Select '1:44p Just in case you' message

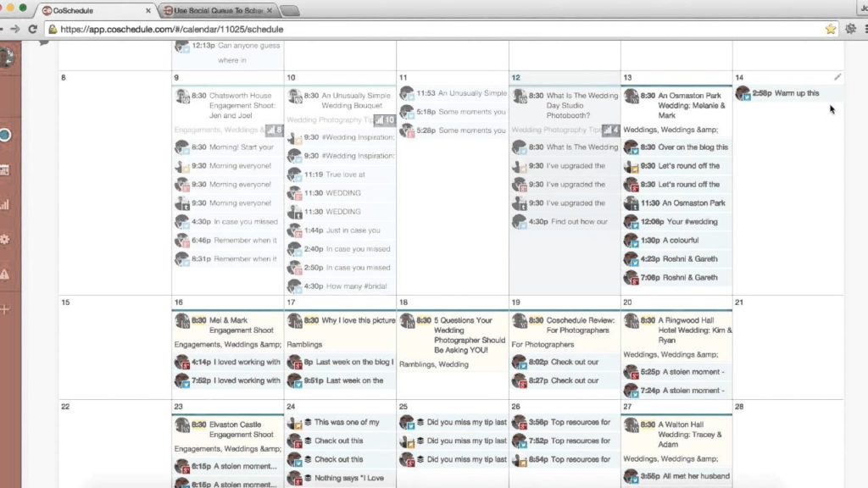[x=341, y=230]
